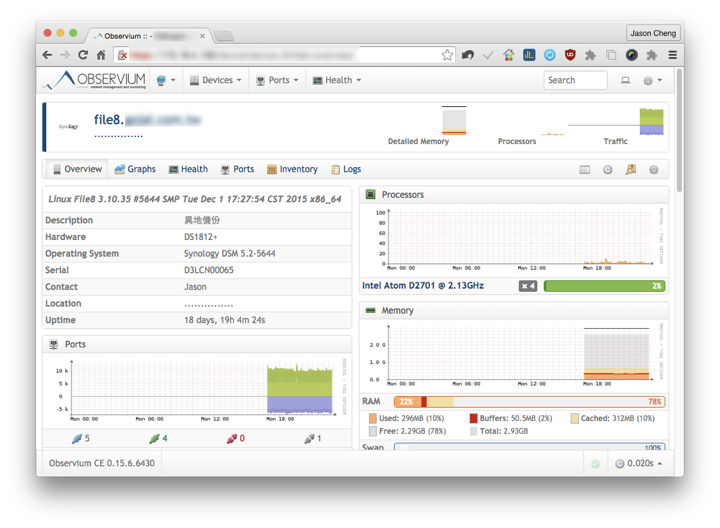Expand the 0.020s page timing menu

pyautogui.click(x=639, y=464)
